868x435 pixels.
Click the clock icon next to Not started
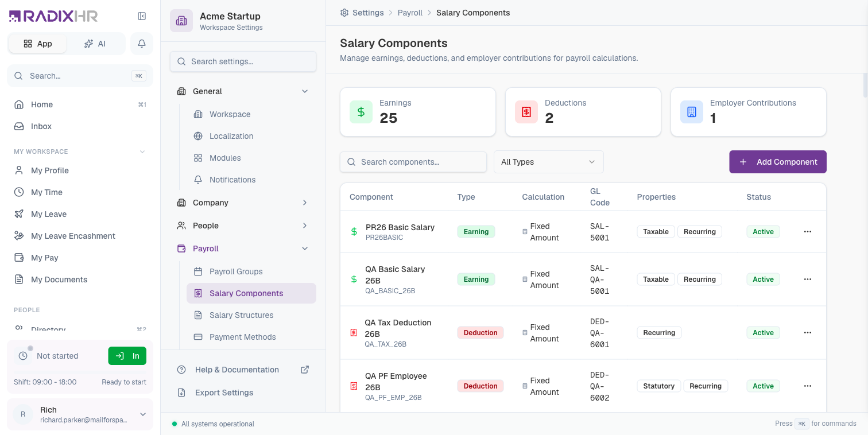click(23, 356)
